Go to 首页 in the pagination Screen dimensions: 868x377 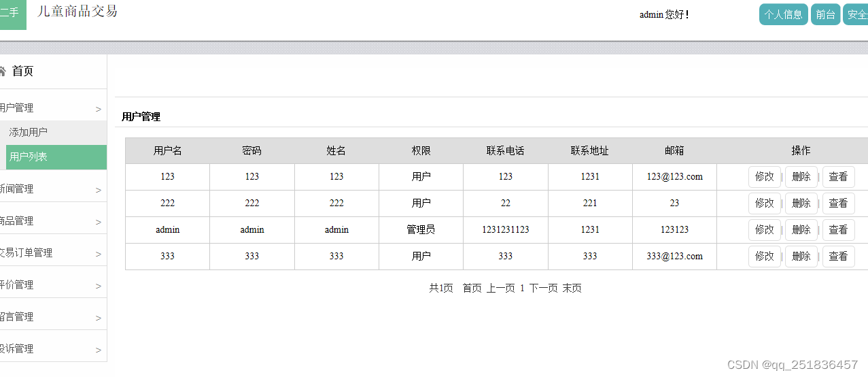pyautogui.click(x=472, y=289)
